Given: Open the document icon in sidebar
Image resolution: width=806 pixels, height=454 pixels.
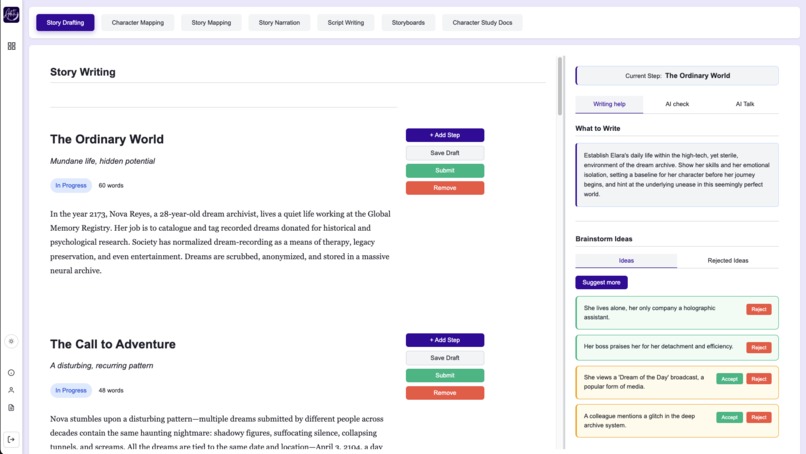Looking at the screenshot, I should pyautogui.click(x=11, y=408).
